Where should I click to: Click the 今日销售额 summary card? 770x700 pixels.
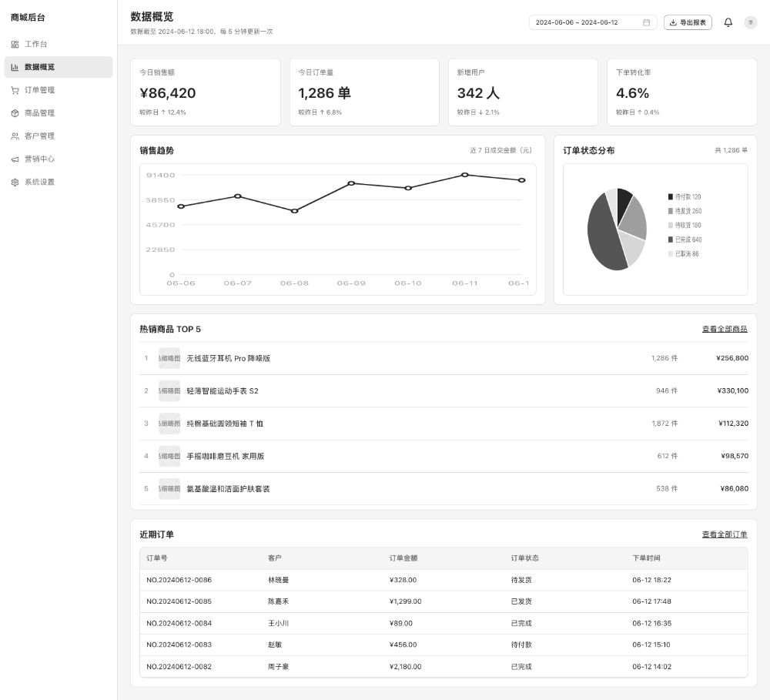point(206,92)
